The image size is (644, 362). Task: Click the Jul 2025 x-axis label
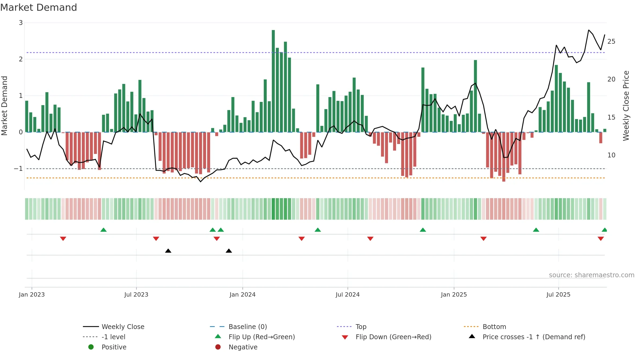click(x=558, y=295)
